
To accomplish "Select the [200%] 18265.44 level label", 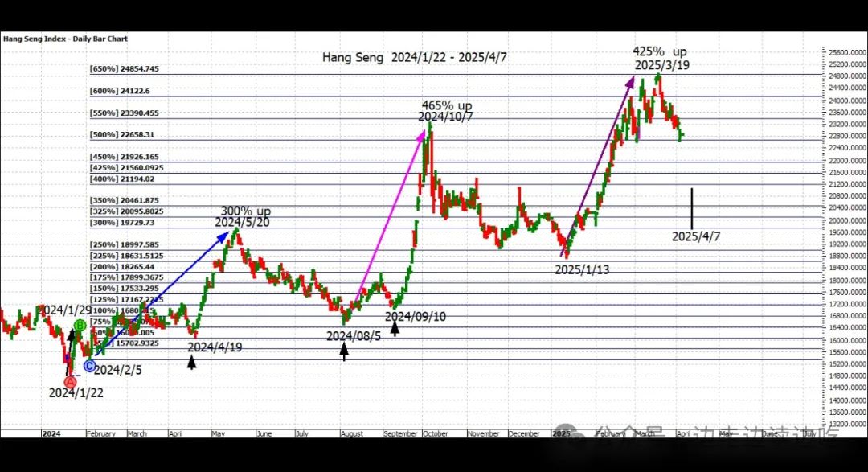I will pyautogui.click(x=122, y=267).
